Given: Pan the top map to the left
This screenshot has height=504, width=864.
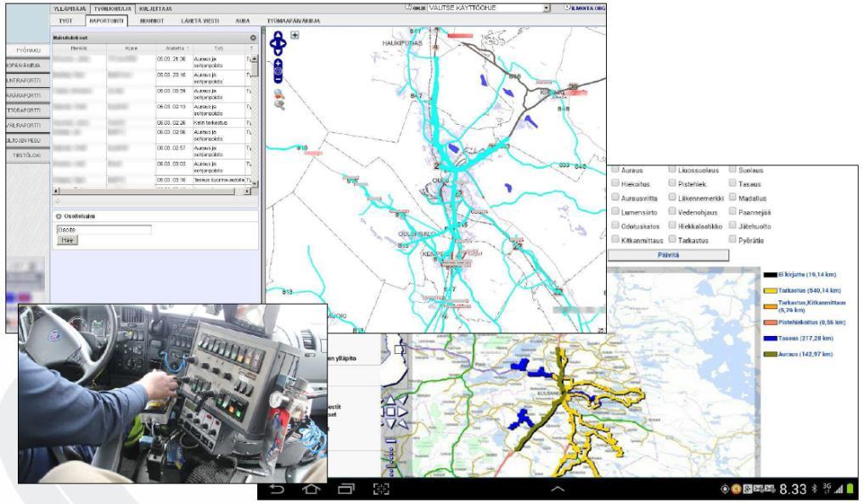Looking at the screenshot, I should (x=272, y=43).
